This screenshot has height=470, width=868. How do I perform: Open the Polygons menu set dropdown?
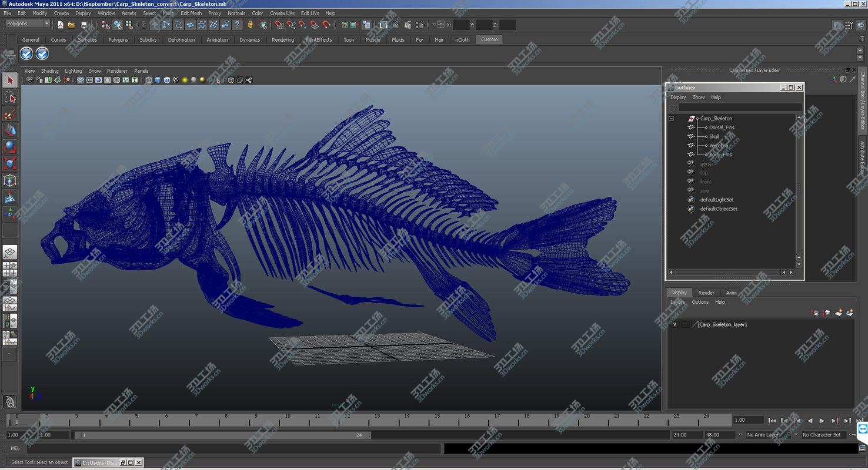click(28, 24)
